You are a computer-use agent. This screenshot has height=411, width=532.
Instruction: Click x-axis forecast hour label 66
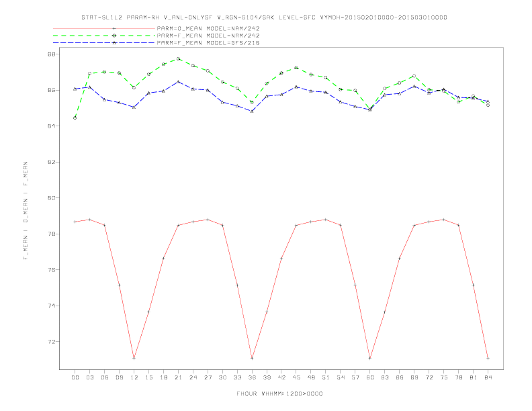point(400,377)
